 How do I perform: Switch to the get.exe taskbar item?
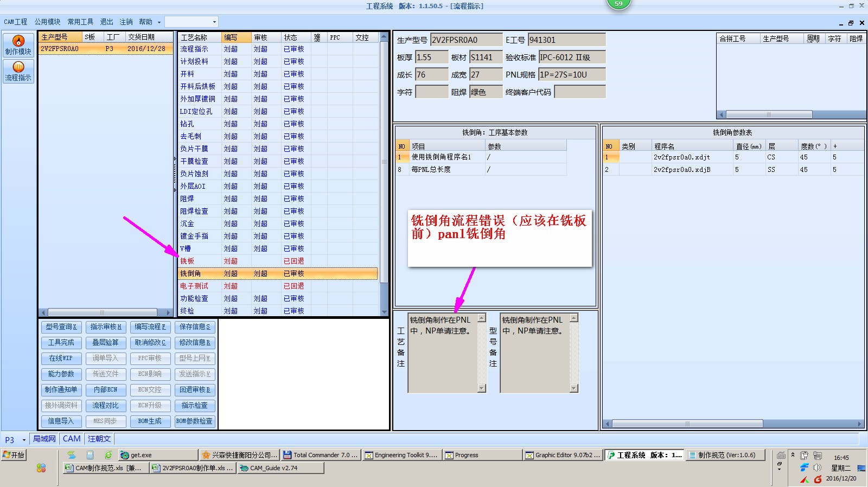click(x=158, y=455)
